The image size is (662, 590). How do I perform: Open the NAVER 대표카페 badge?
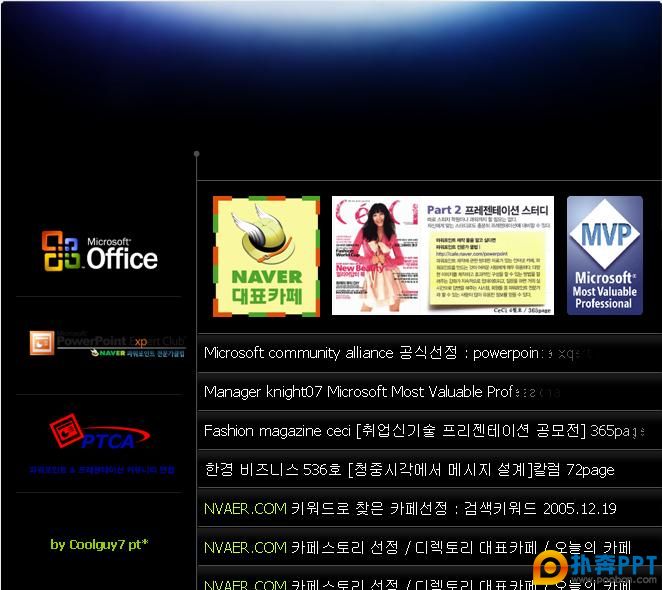click(x=266, y=256)
